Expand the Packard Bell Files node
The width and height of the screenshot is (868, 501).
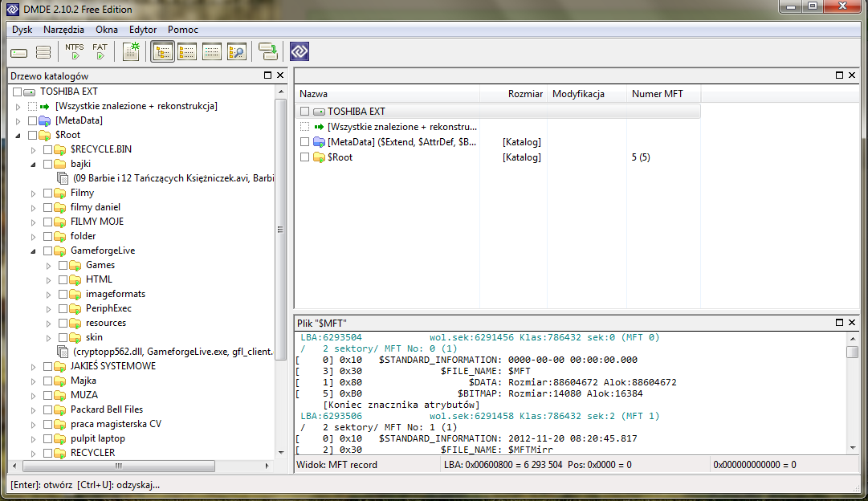33,409
